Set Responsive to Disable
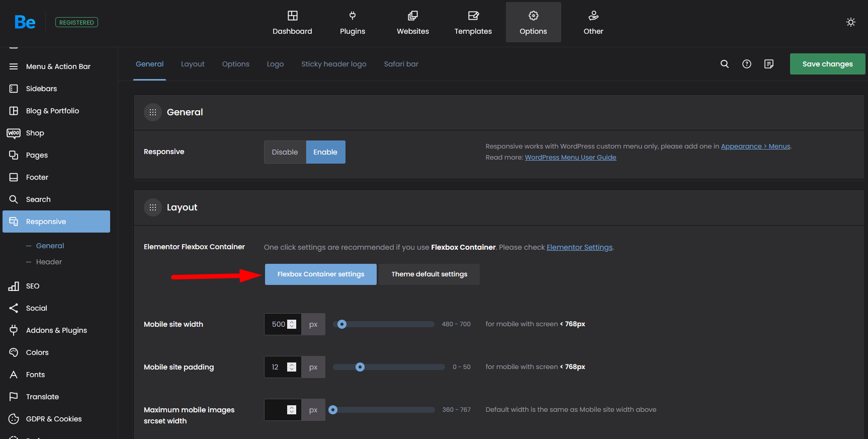Viewport: 868px width, 439px height. tap(285, 152)
